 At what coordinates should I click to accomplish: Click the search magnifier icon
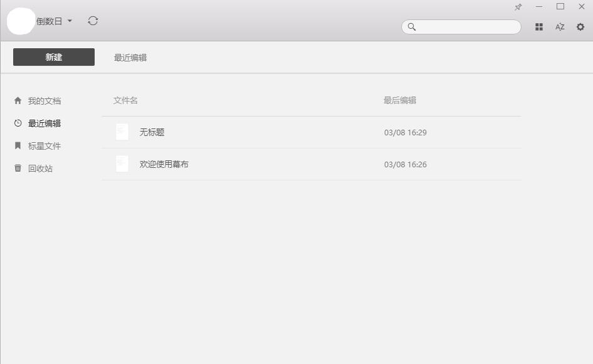point(411,27)
